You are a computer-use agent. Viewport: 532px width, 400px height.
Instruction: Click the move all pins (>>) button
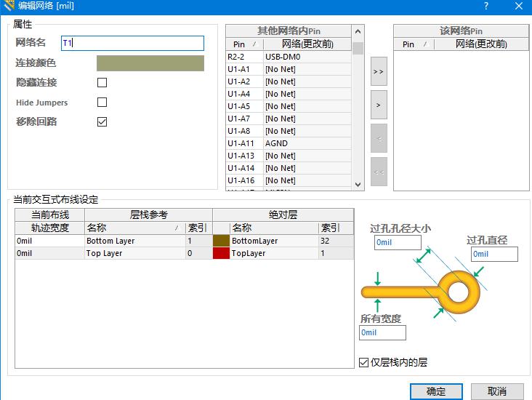379,72
